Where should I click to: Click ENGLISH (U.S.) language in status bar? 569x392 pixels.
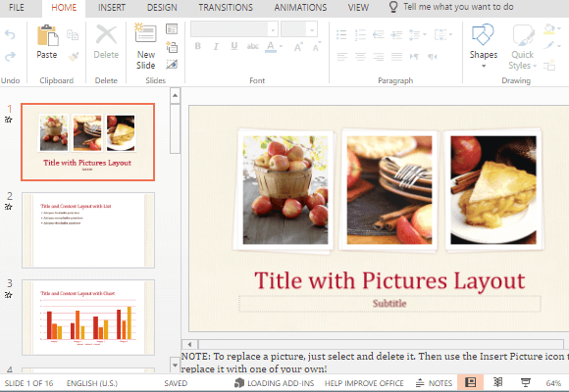tap(92, 383)
